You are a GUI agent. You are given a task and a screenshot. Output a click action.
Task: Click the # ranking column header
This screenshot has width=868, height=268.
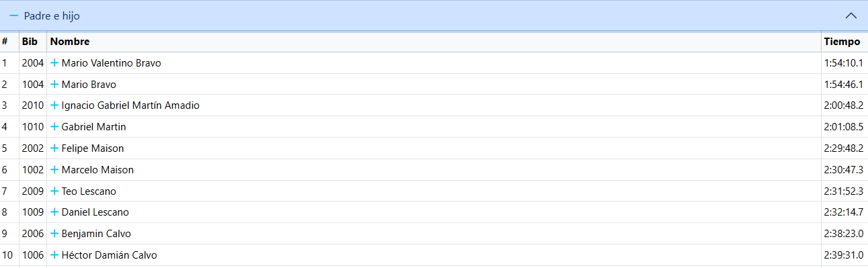5,42
